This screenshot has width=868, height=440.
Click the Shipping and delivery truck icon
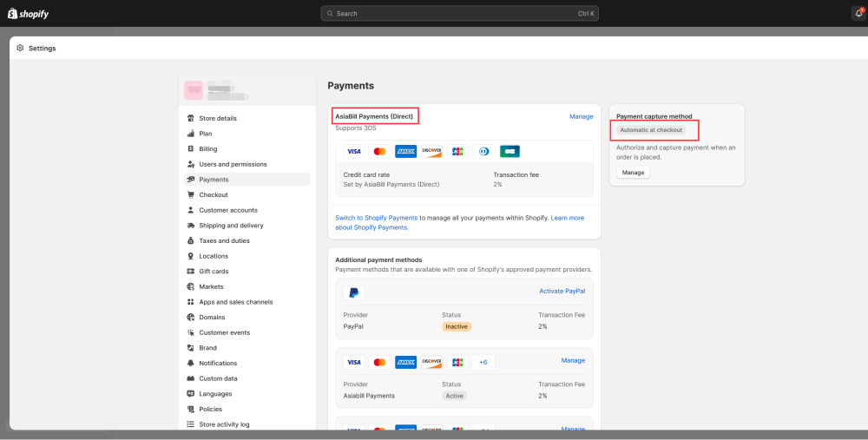(x=191, y=226)
